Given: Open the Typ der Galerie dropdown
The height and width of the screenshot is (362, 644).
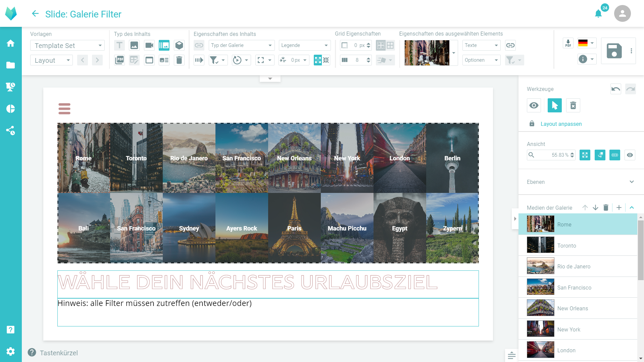Looking at the screenshot, I should 242,45.
